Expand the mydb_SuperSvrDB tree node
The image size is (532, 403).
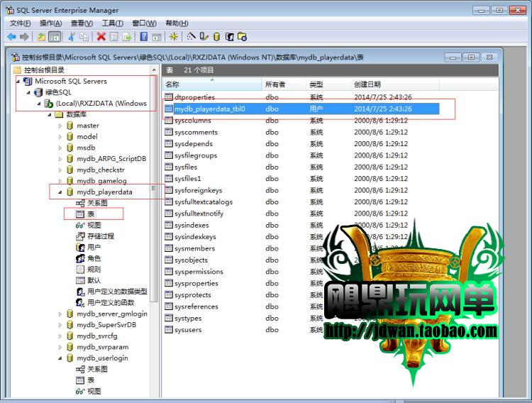coord(60,325)
